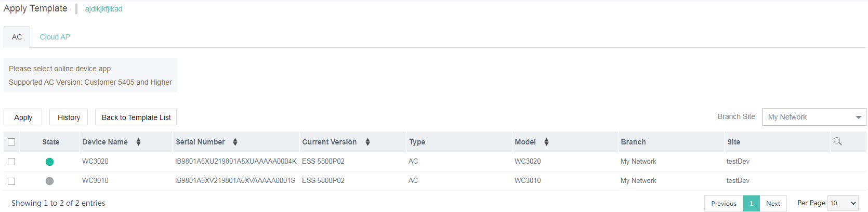
Task: Click the Previous page button
Action: pyautogui.click(x=724, y=203)
